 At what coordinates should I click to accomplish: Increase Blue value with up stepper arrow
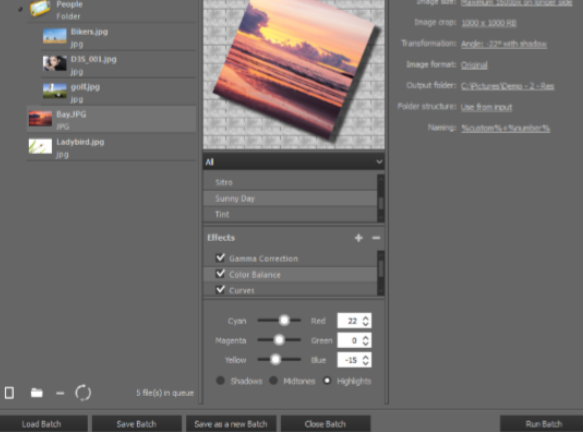(365, 357)
